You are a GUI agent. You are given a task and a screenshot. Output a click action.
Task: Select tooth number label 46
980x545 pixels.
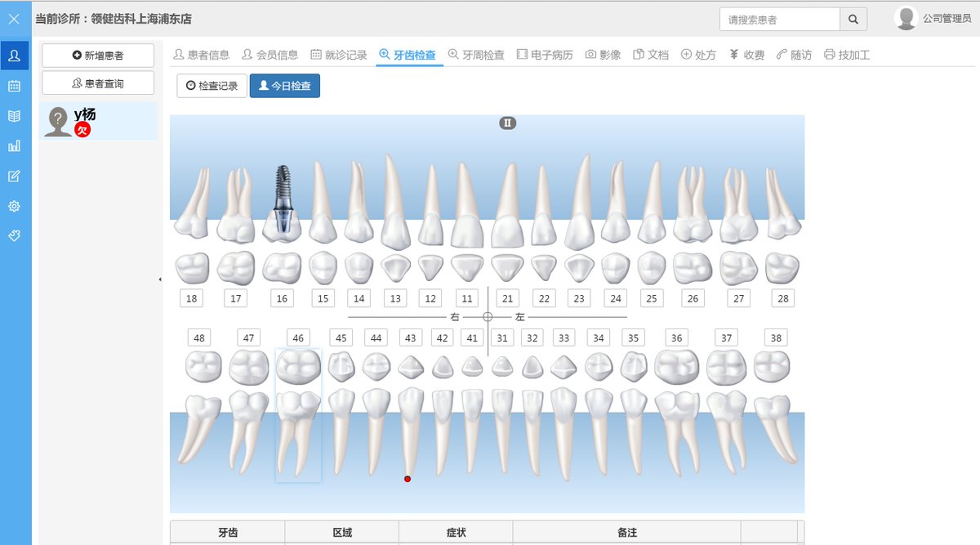click(298, 337)
